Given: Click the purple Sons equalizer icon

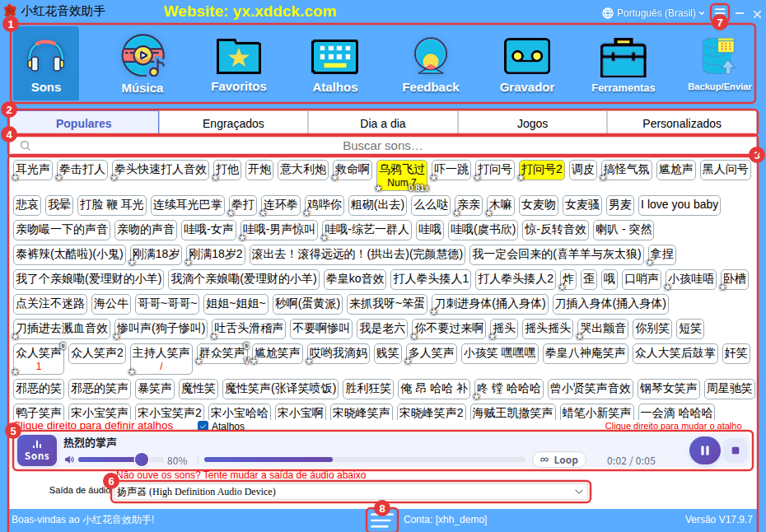Looking at the screenshot, I should [37, 450].
